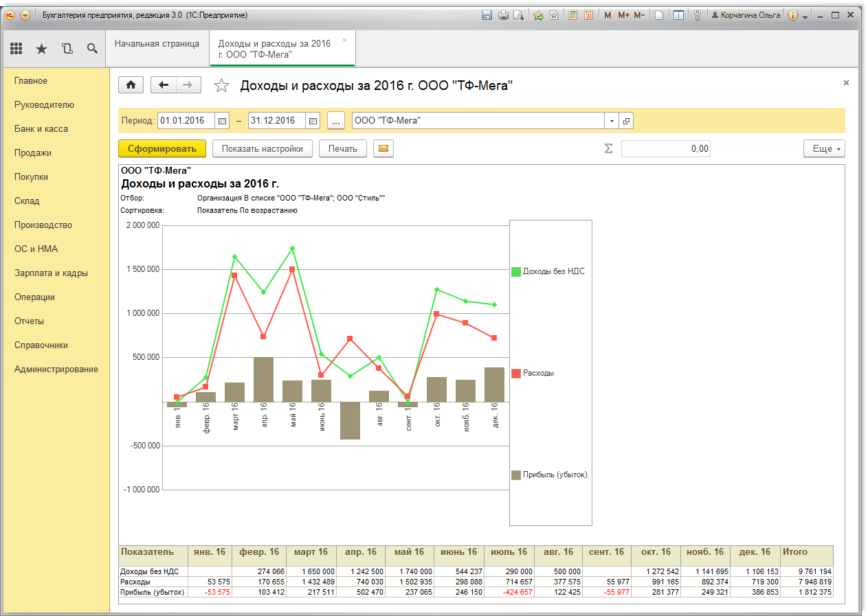
Task: Click the Сформировать button
Action: [x=162, y=148]
